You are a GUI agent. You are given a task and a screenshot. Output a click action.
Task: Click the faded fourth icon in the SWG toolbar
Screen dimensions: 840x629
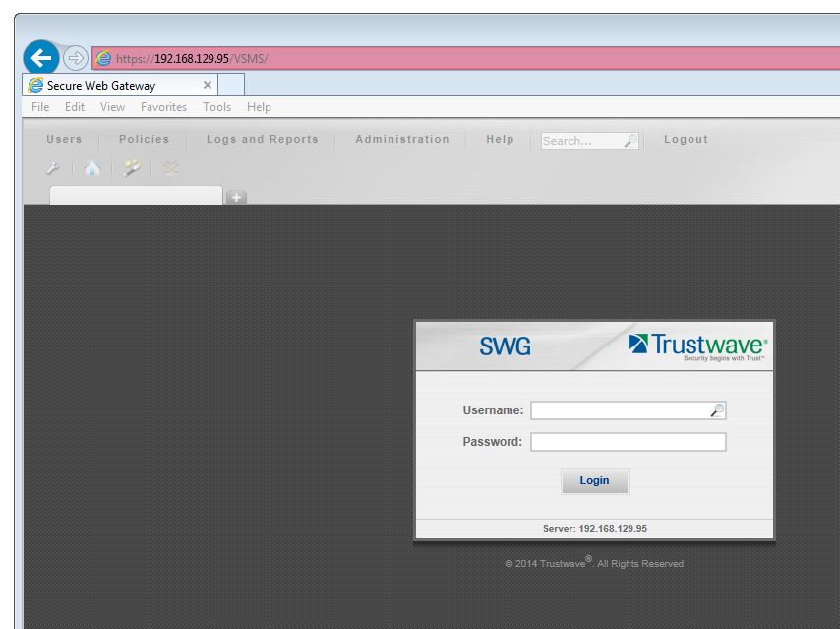(x=172, y=168)
